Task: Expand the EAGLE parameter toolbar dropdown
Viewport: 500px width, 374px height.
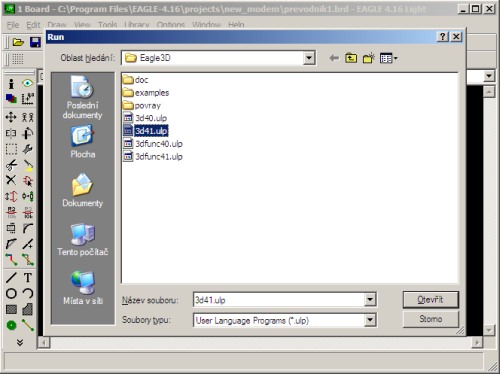Action: [x=489, y=76]
